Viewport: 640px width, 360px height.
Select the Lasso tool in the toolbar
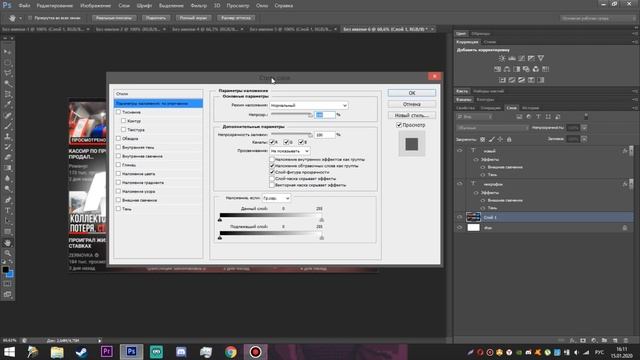click(x=7, y=73)
